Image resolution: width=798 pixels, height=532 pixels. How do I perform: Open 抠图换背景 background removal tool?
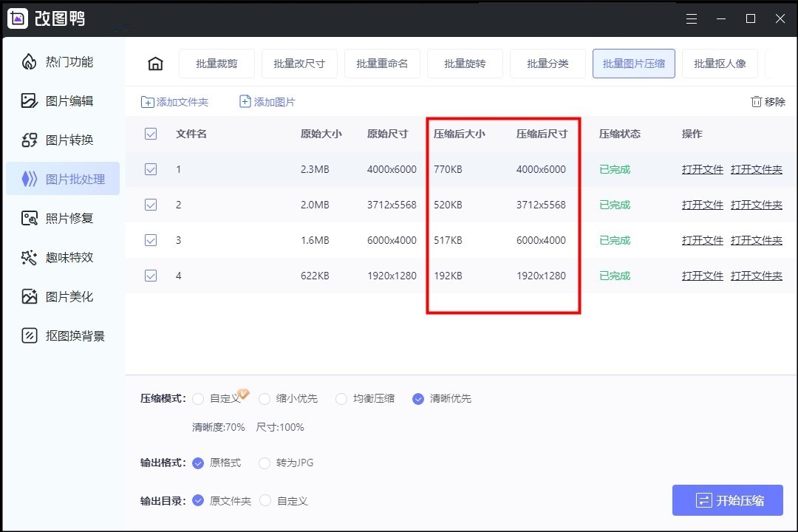[64, 335]
